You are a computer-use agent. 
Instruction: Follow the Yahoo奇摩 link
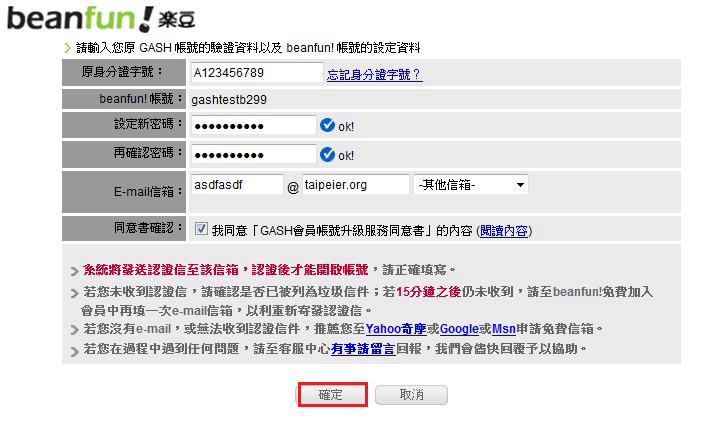(396, 329)
